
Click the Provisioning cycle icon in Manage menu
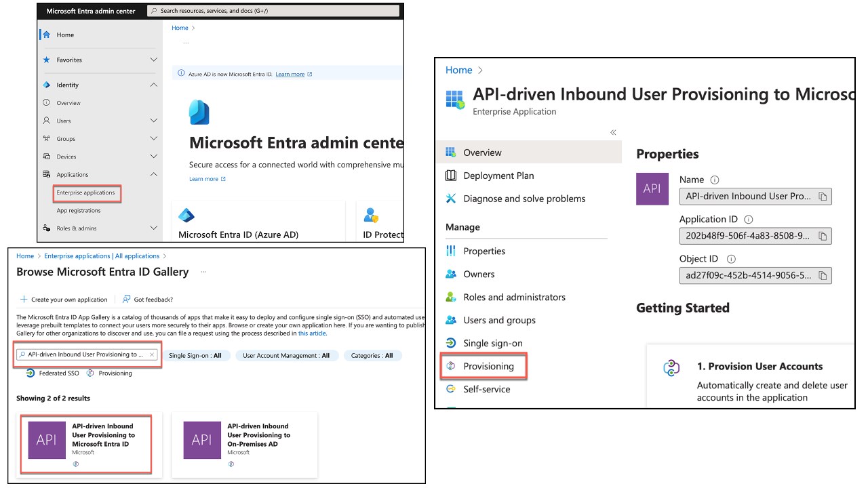(x=451, y=366)
